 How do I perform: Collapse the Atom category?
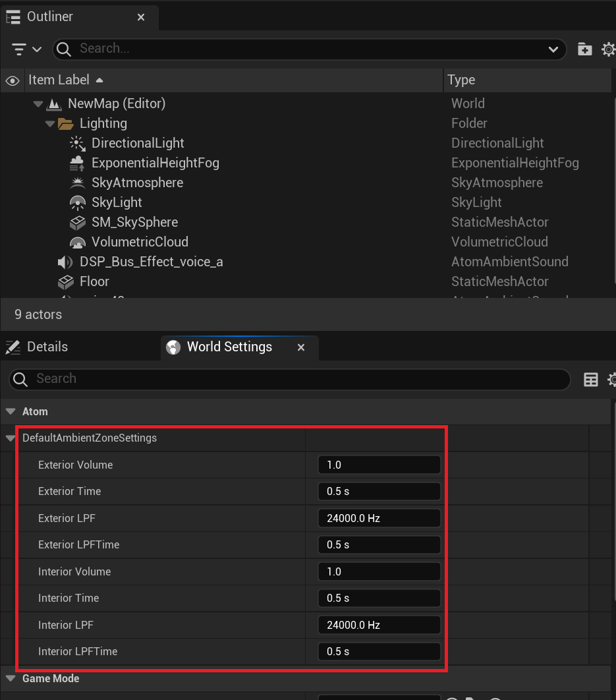click(11, 411)
